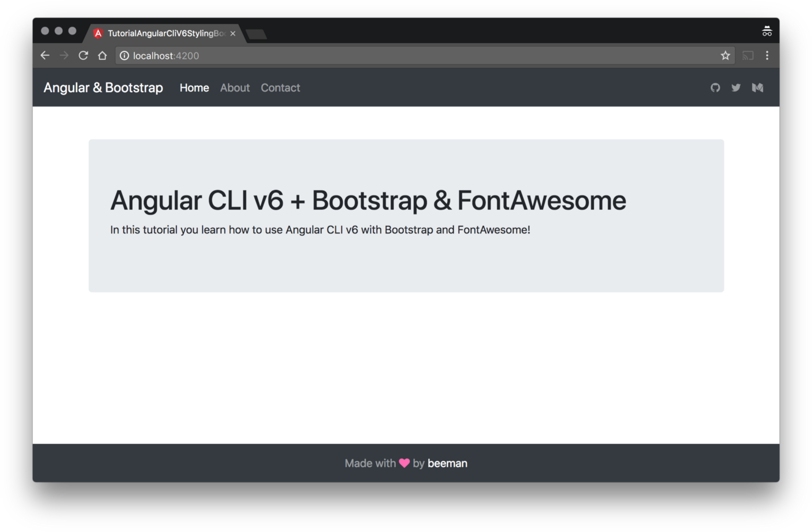812x532 pixels.
Task: Bookmark this page with the star icon
Action: 725,56
